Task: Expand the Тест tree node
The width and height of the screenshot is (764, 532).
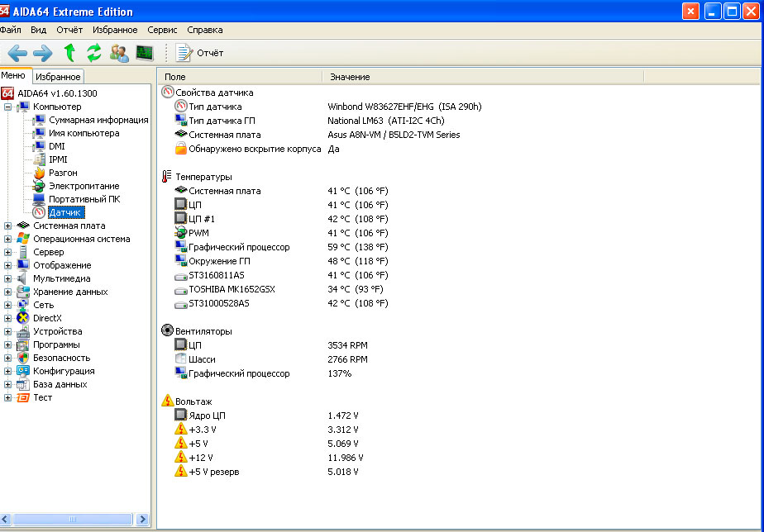Action: coord(7,397)
